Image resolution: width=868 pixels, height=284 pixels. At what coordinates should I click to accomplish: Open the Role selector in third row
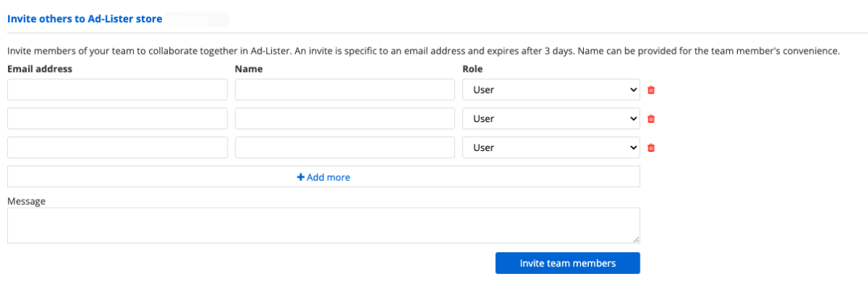[x=551, y=148]
